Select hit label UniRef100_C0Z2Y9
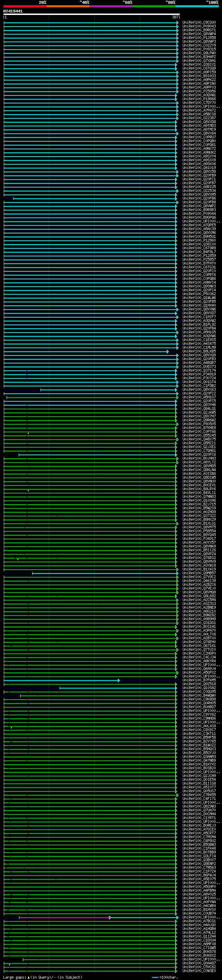Image resolution: width=222 pixels, height=980 pixels. (x=199, y=45)
